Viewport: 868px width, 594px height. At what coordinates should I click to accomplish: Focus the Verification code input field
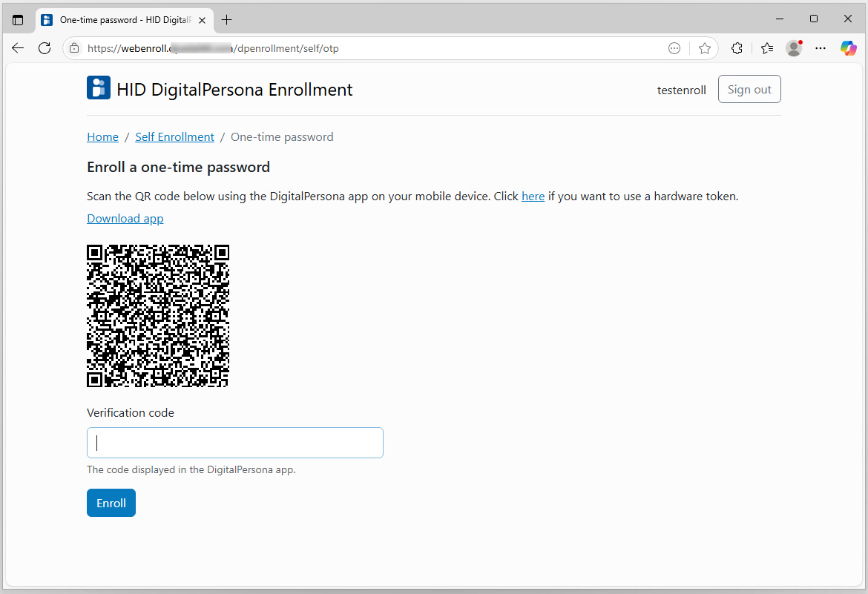[x=234, y=443]
